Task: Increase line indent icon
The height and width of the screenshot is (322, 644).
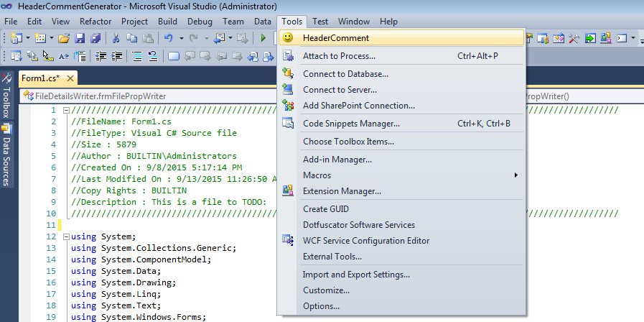Action: 117,56
